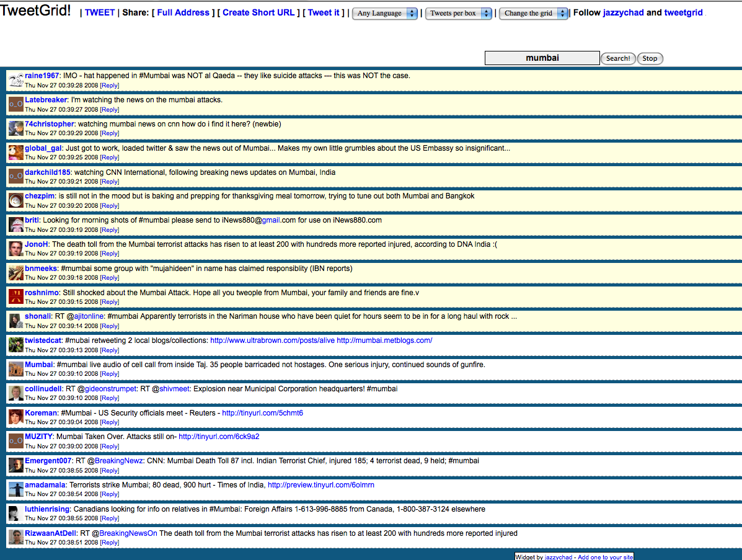742x560 pixels.
Task: Click shonali's profile photo
Action: (16, 321)
